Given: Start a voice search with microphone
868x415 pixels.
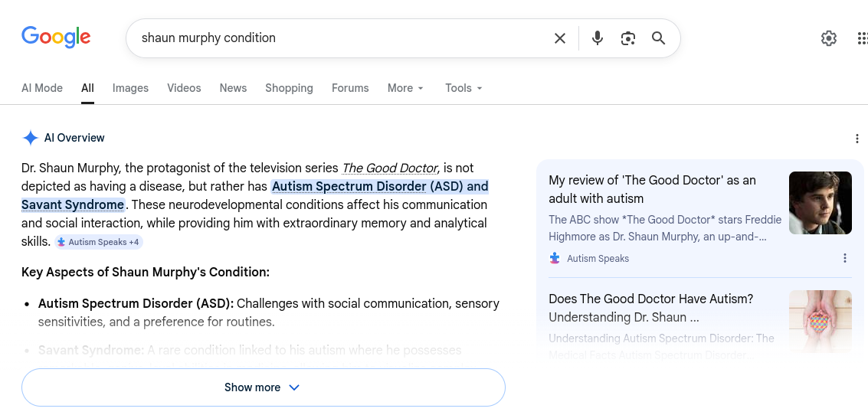Looking at the screenshot, I should [x=598, y=38].
